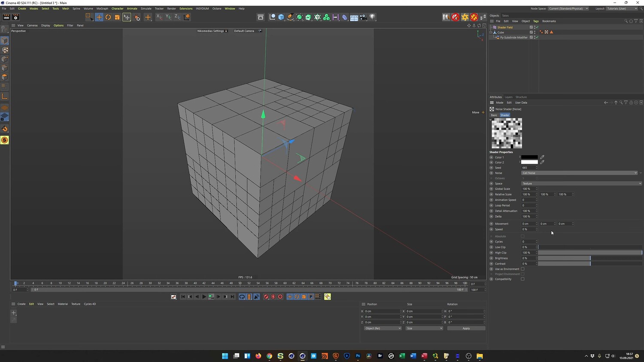Toggle the Compatibility checkbox
644x362 pixels.
[522, 279]
